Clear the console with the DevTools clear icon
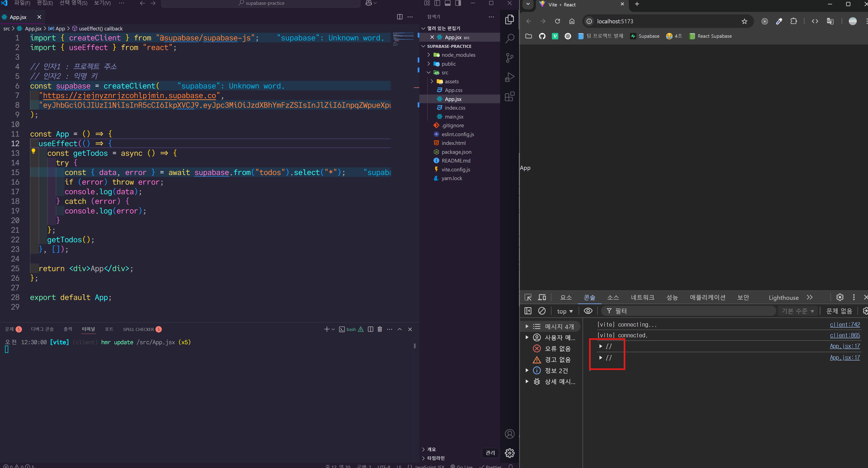 [542, 311]
